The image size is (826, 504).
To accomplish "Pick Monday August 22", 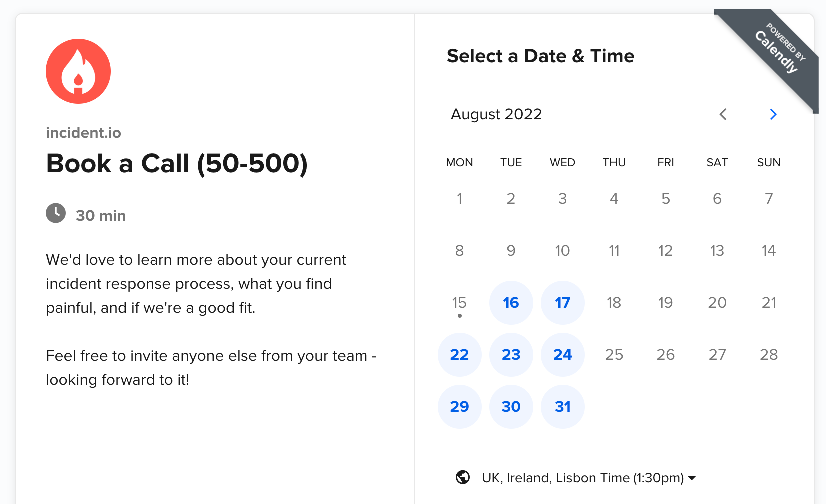I will (x=459, y=354).
